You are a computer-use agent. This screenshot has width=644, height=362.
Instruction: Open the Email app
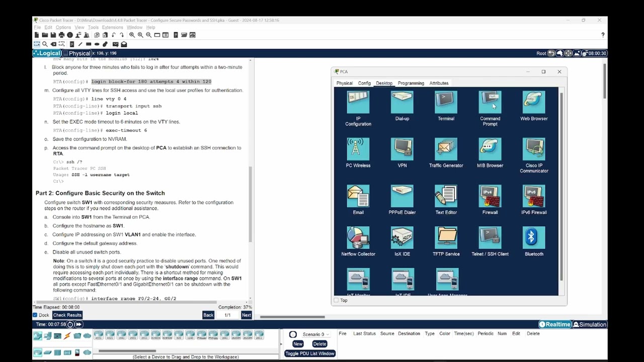tap(358, 196)
